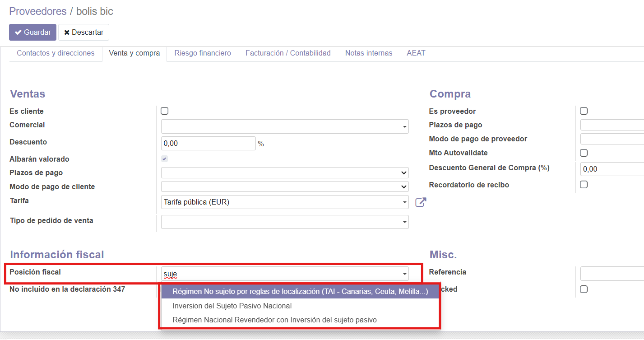Select Régimen No sujeto por reglas option
644x340 pixels.
coord(300,292)
